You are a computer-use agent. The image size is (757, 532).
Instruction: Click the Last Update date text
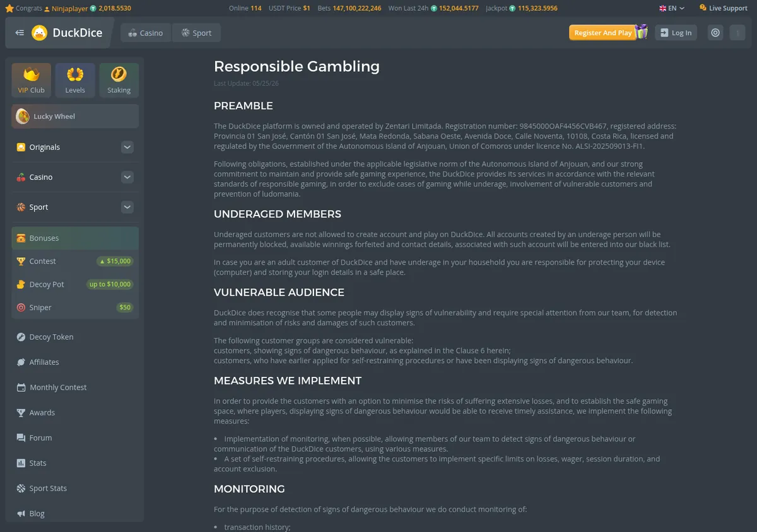(x=246, y=83)
